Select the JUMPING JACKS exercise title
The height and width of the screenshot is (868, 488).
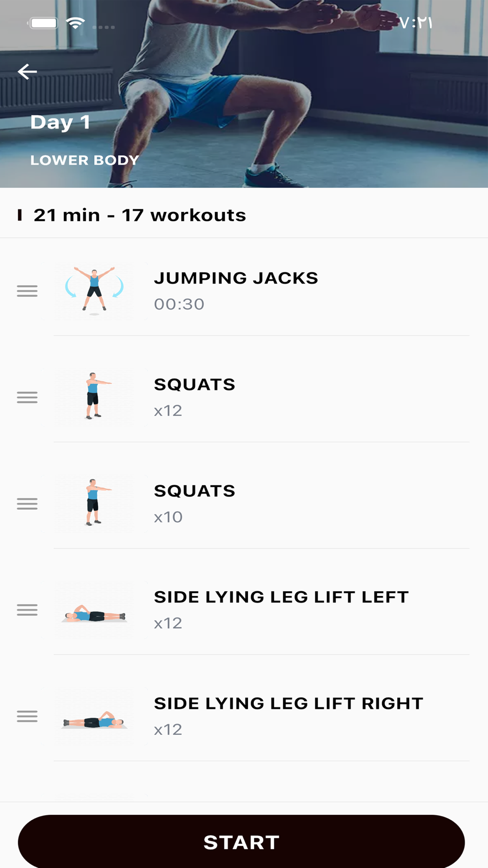pos(236,278)
